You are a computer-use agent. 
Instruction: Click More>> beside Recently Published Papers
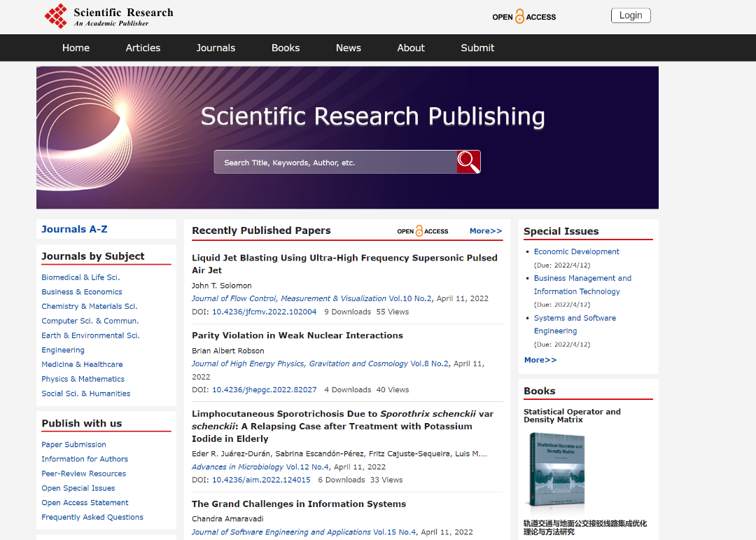486,231
